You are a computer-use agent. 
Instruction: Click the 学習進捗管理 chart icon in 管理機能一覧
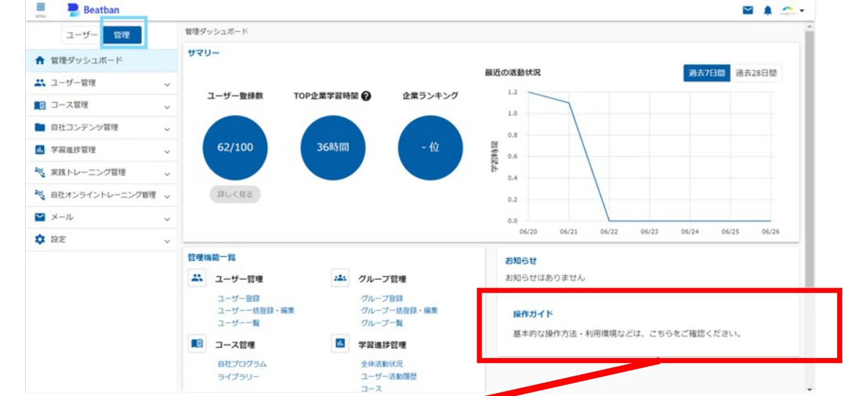pos(340,344)
